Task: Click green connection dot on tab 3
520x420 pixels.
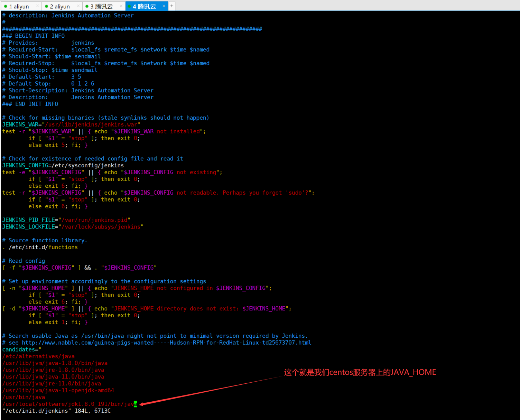Action: 87,7
